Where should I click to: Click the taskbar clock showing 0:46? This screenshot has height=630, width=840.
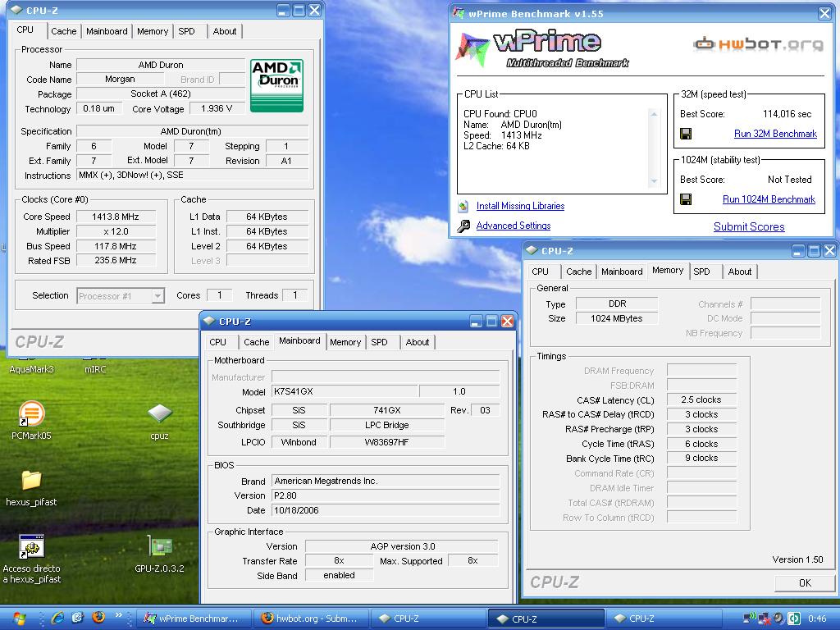[x=816, y=619]
